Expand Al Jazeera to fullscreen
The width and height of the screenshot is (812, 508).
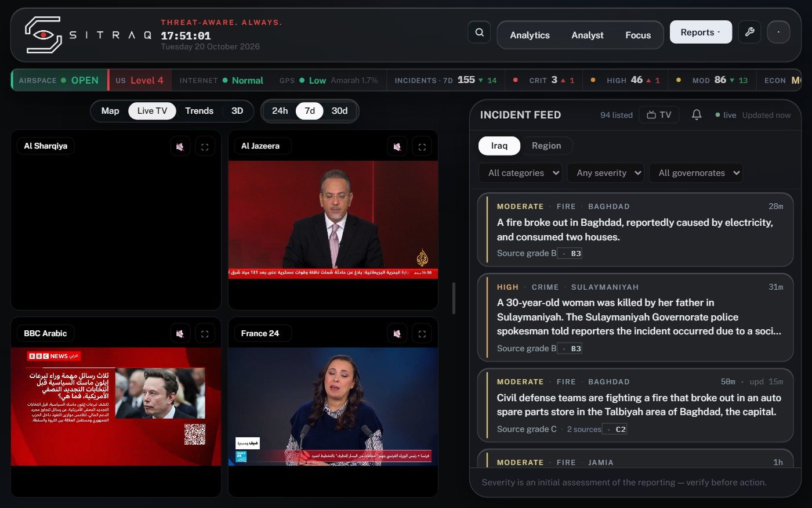pos(422,147)
